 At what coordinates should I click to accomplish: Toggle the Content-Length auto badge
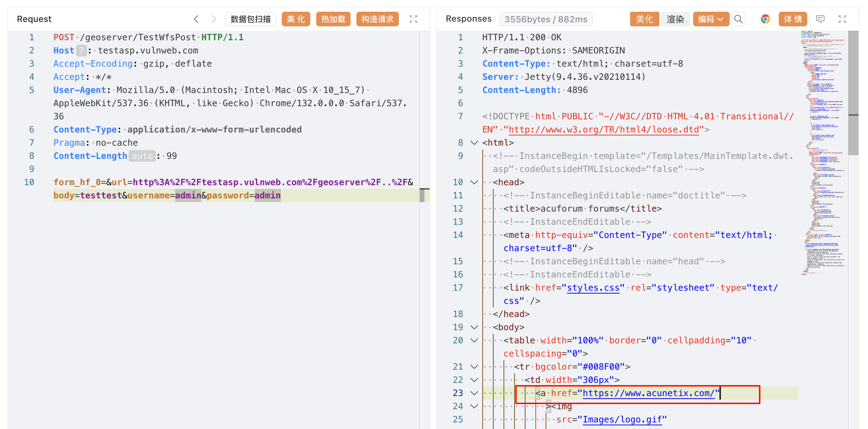[142, 156]
